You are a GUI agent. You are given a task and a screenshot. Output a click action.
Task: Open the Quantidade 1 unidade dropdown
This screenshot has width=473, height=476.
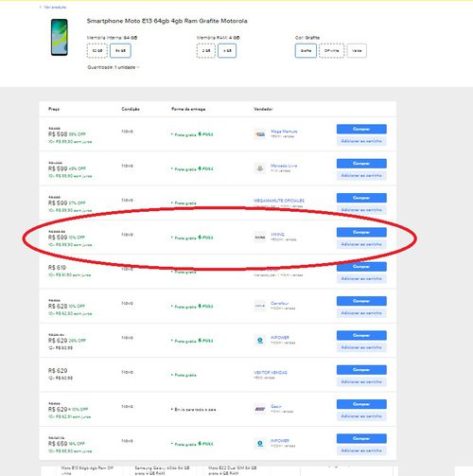114,67
